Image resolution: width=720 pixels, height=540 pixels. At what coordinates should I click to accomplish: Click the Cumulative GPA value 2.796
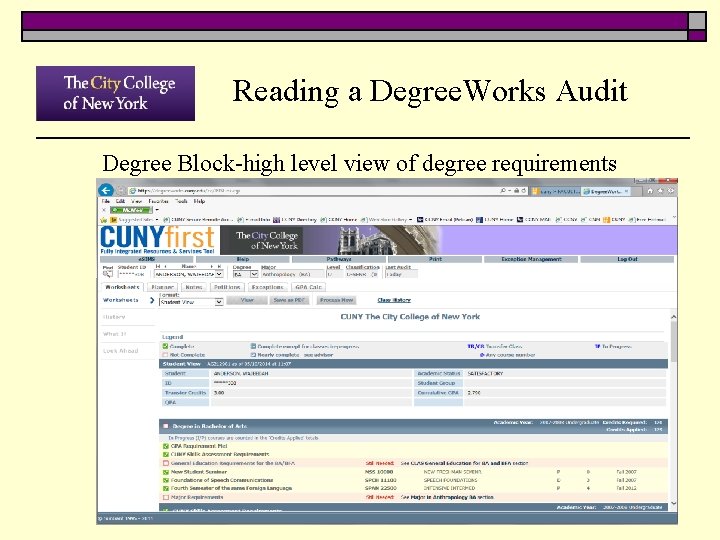pyautogui.click(x=474, y=393)
